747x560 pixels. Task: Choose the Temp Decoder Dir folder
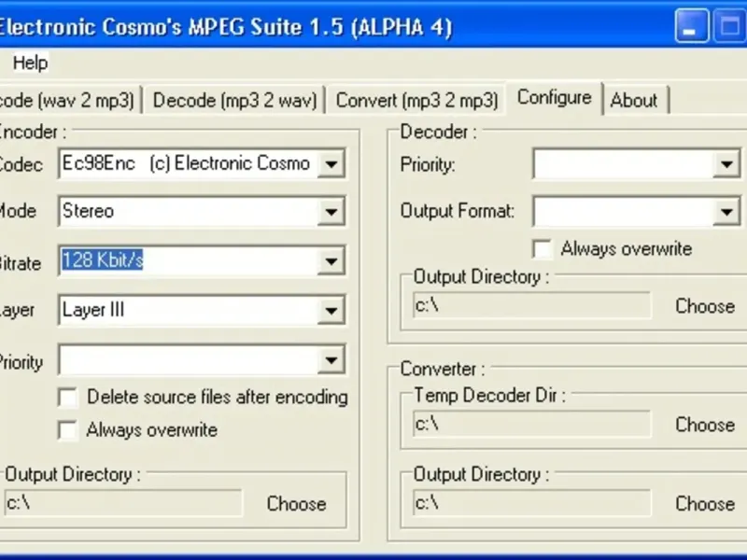pos(705,425)
